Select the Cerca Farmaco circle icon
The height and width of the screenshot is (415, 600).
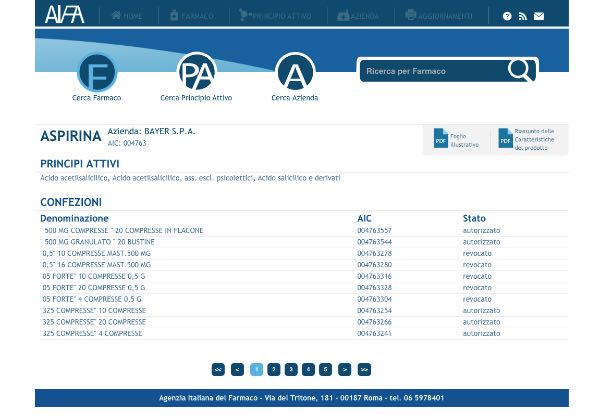pos(97,73)
